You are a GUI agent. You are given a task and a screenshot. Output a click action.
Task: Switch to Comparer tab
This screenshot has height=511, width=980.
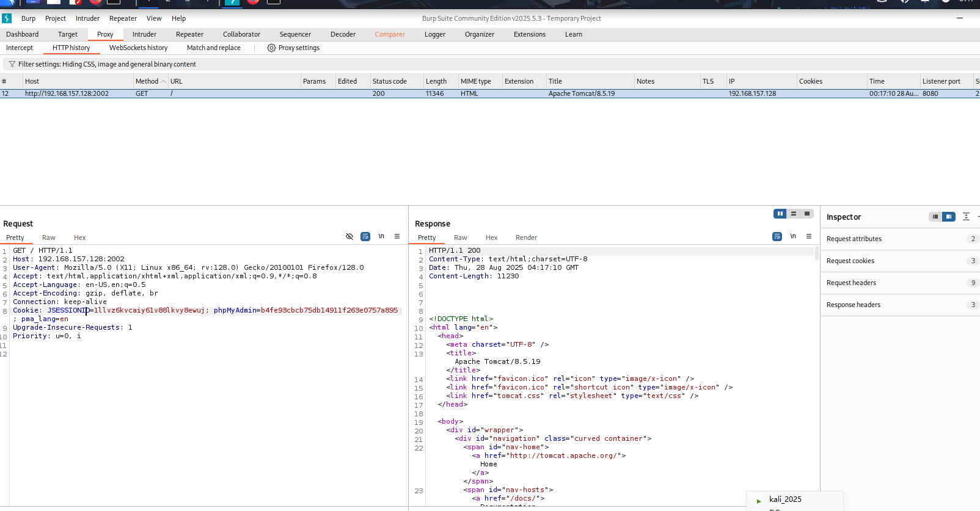[390, 34]
